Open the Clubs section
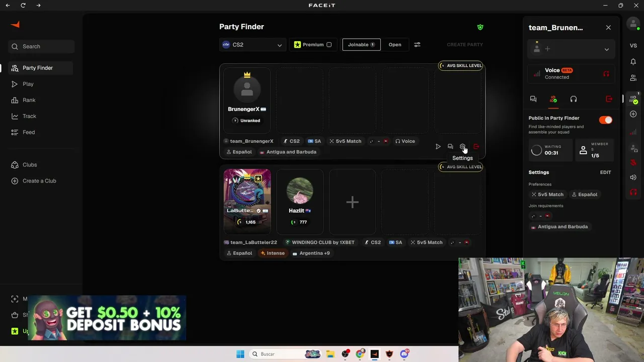The width and height of the screenshot is (644, 362). (x=30, y=165)
